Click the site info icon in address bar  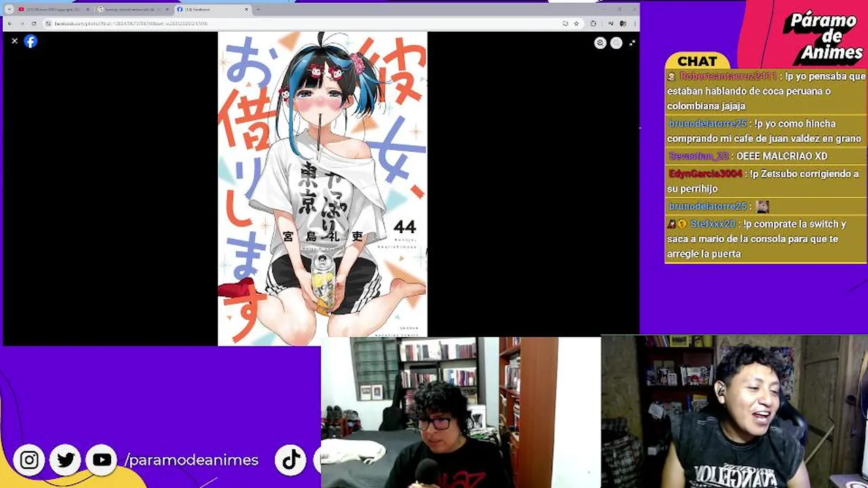point(48,24)
